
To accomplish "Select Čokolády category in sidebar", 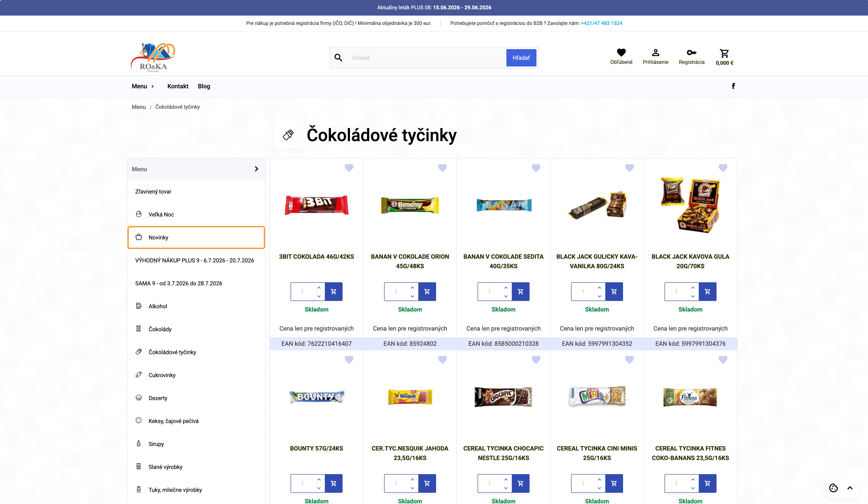I will (196, 329).
